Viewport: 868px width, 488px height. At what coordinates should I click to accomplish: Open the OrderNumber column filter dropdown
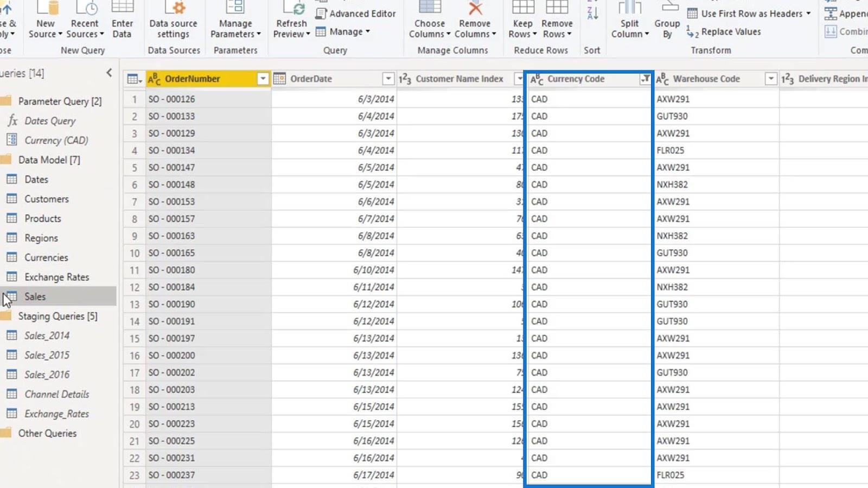[263, 79]
